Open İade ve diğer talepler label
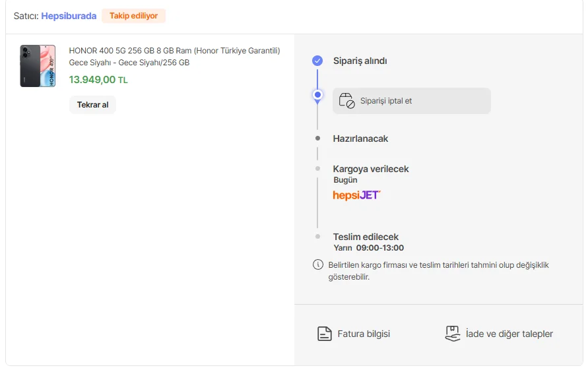Image resolution: width=588 pixels, height=368 pixels. [x=509, y=334]
